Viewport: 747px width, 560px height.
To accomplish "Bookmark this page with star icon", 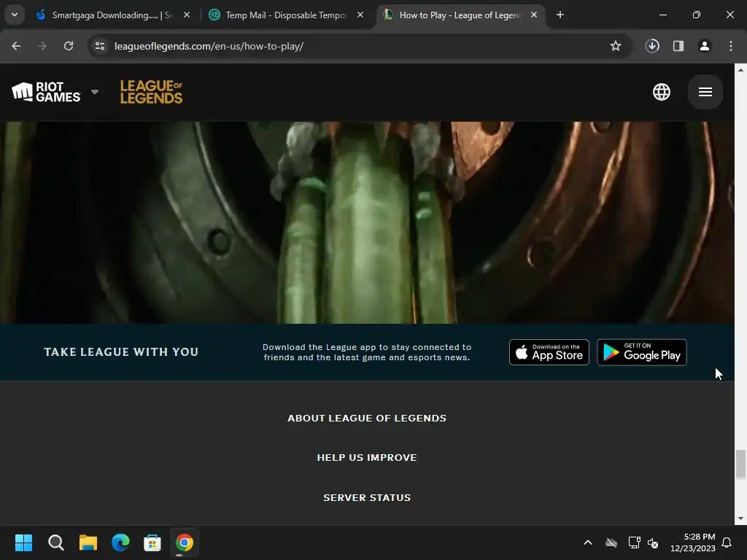I will point(616,46).
